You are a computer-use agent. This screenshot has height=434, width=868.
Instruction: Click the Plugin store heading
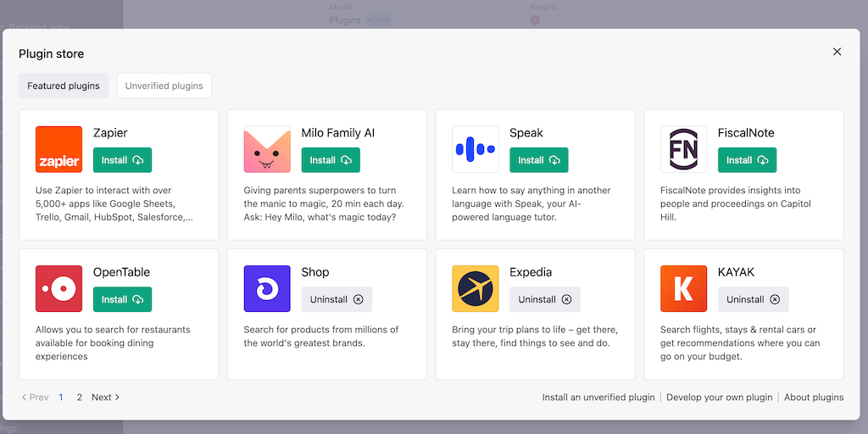pyautogui.click(x=52, y=53)
